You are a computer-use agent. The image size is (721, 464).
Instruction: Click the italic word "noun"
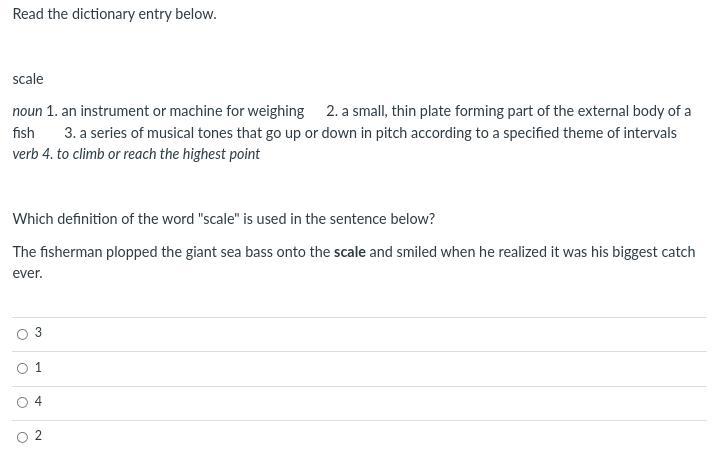point(27,111)
